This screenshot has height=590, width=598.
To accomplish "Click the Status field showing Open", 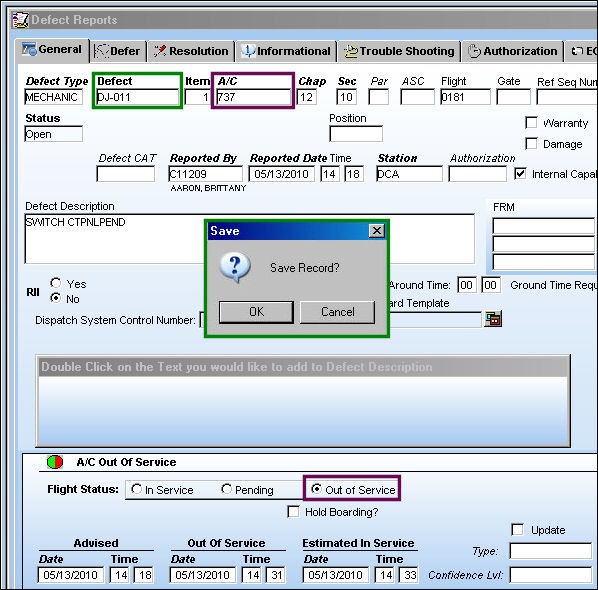I will tap(53, 134).
